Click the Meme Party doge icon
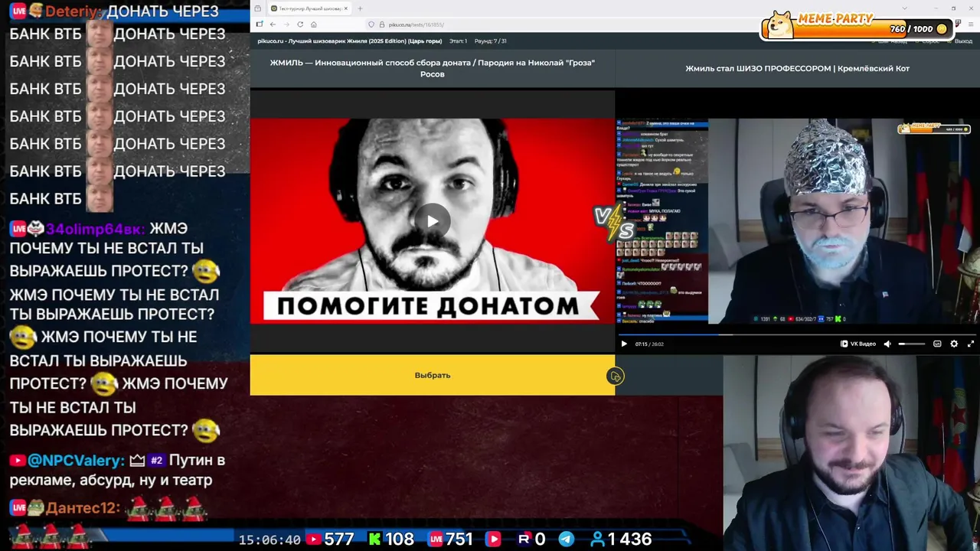 tap(780, 24)
